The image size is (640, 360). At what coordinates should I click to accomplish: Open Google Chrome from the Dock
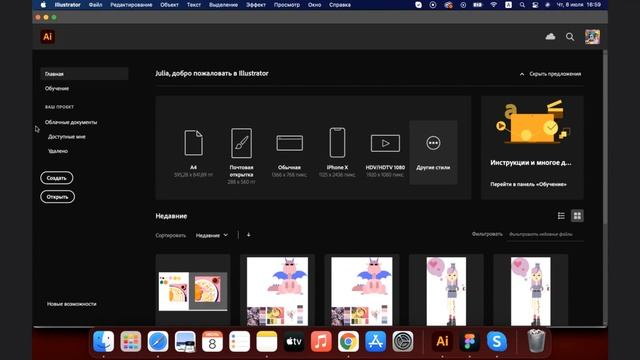point(348,341)
